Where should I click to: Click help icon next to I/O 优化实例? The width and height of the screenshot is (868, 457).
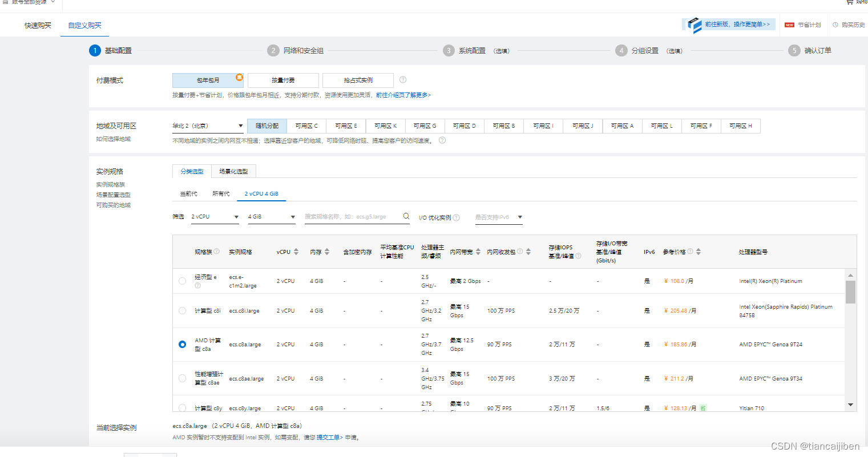point(457,217)
